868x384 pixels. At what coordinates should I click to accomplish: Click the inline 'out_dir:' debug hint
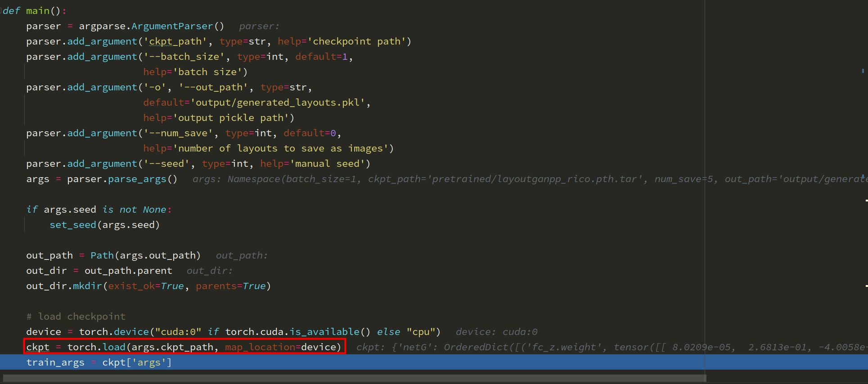[210, 271]
